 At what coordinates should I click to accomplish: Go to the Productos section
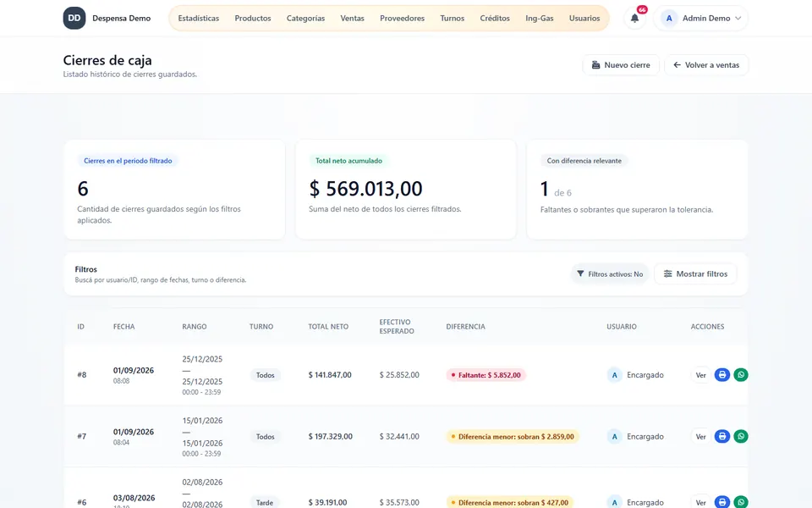(x=253, y=18)
